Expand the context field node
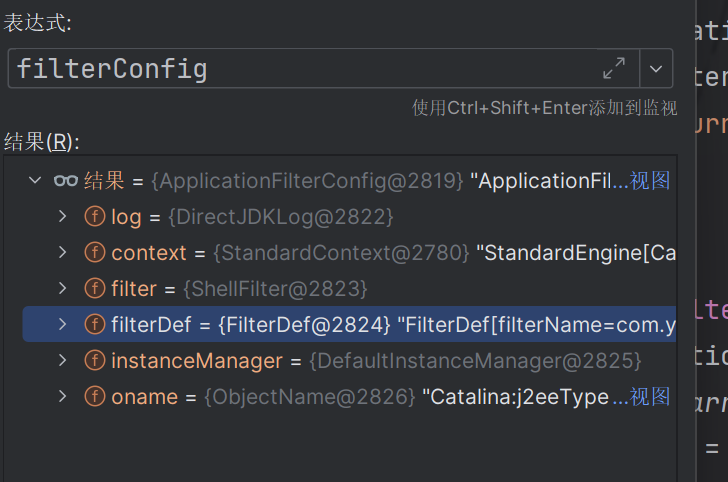The width and height of the screenshot is (728, 482). 62,253
